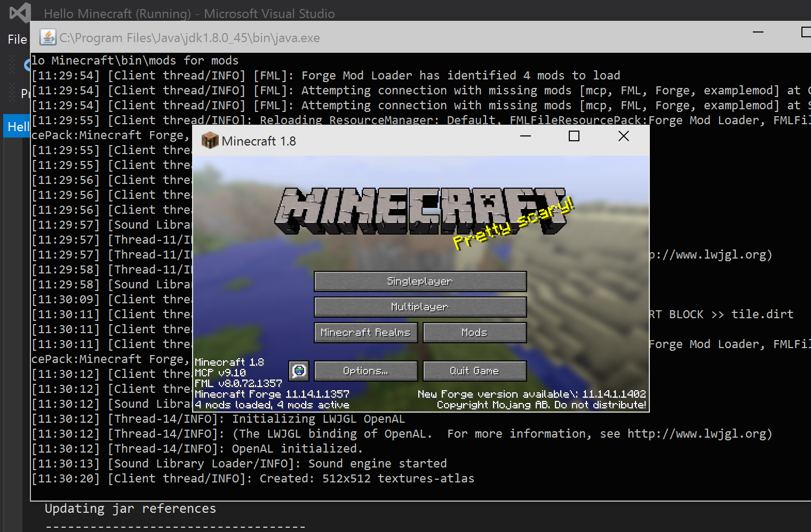This screenshot has width=811, height=532.
Task: Click 'Minecraft Forge 11.14.1.1357' version text
Action: click(272, 394)
